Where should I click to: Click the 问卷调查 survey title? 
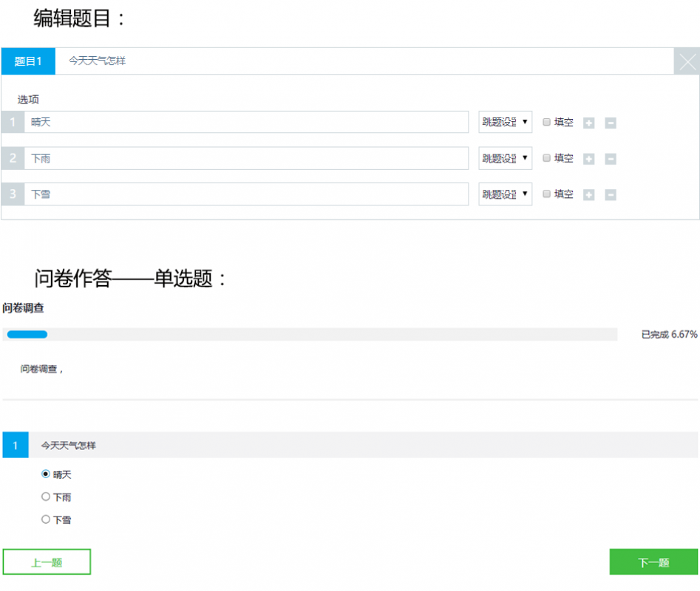23,308
